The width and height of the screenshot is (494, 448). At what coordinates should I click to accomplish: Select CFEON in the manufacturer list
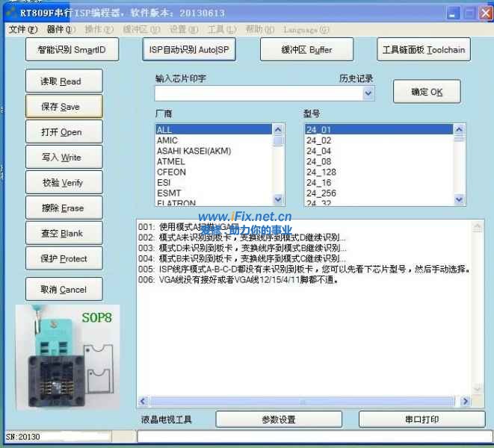pos(214,172)
